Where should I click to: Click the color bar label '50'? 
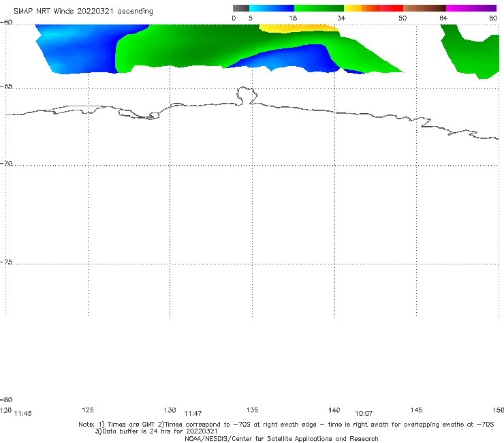tap(403, 18)
